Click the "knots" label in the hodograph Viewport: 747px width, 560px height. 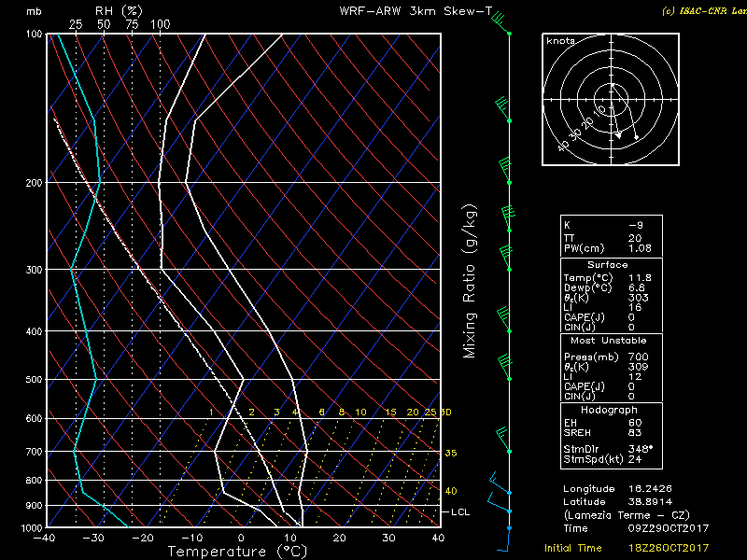click(x=560, y=41)
